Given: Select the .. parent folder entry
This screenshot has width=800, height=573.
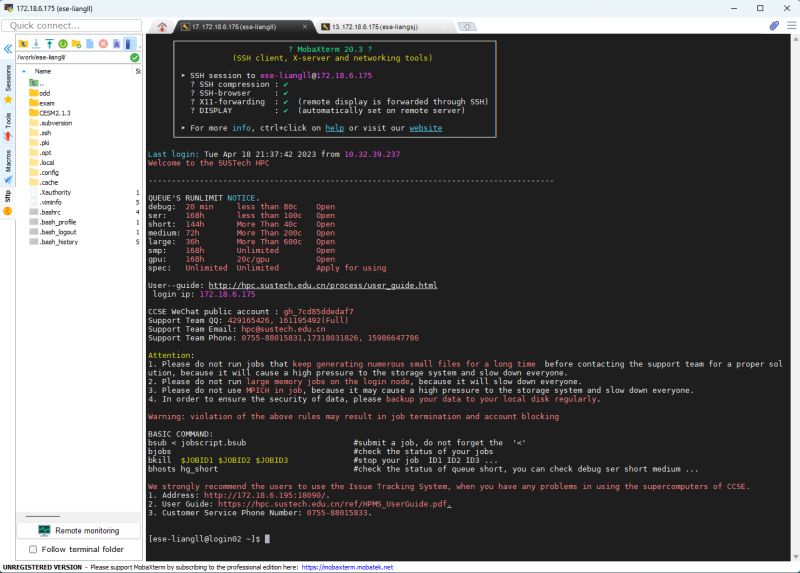Looking at the screenshot, I should [x=36, y=83].
